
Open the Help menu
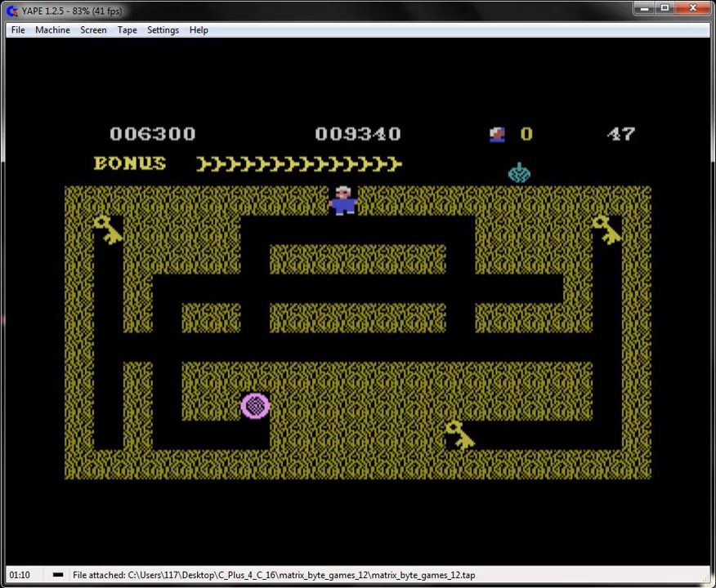(199, 30)
